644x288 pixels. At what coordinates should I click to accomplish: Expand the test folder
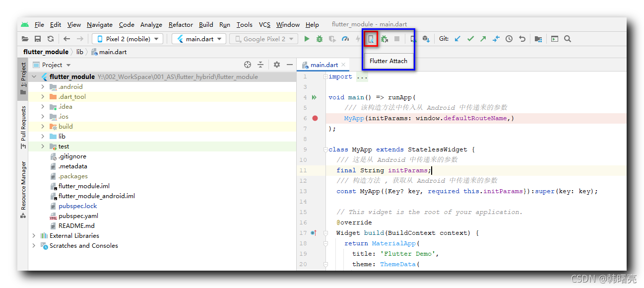43,146
